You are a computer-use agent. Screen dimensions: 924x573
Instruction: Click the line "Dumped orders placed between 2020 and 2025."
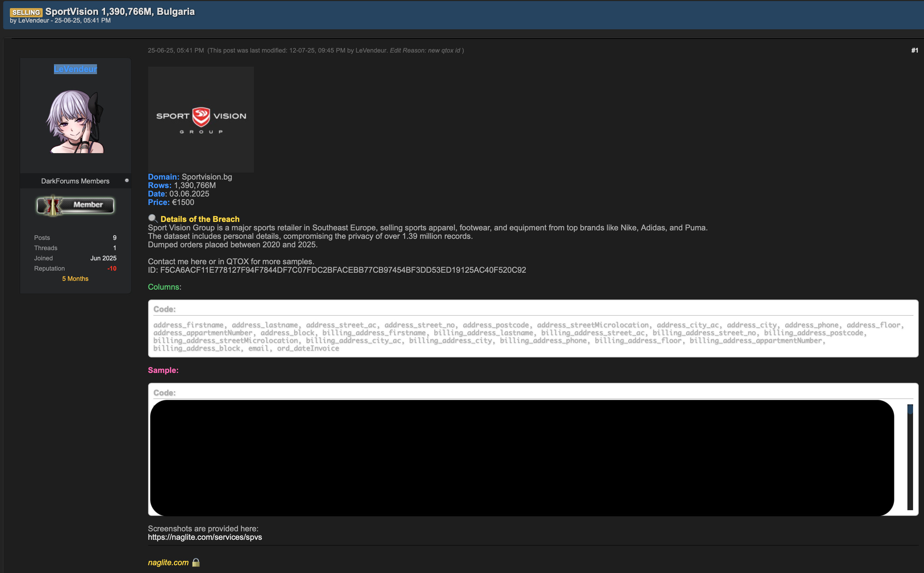tap(233, 245)
